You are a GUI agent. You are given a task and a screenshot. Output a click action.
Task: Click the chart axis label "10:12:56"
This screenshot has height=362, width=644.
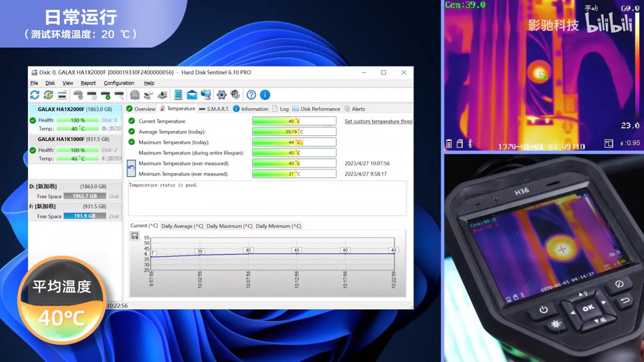(x=296, y=280)
